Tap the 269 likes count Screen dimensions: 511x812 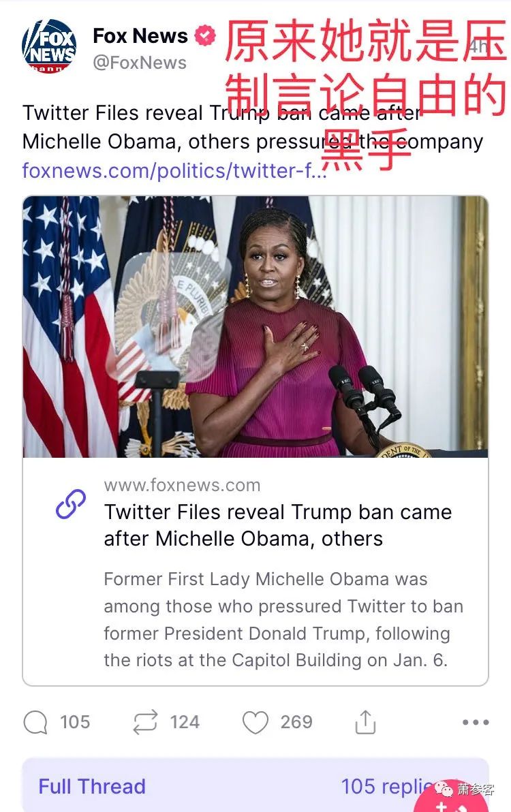296,722
